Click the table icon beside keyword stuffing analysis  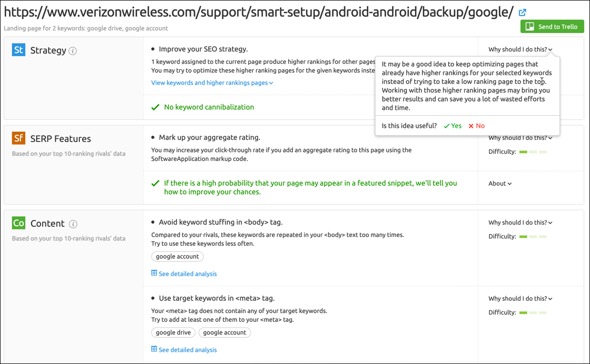[x=154, y=273]
